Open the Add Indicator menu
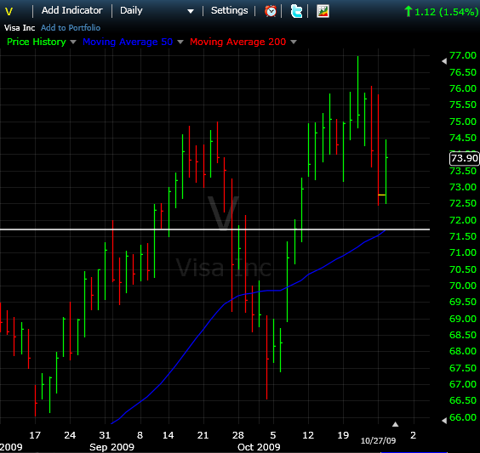Viewport: 480px width, 453px height. pos(72,11)
